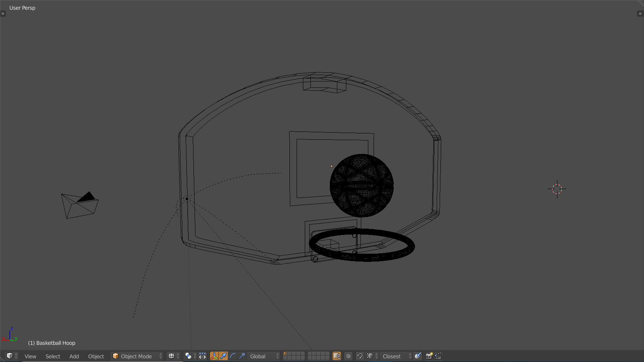
Task: Open the View menu
Action: click(x=30, y=356)
